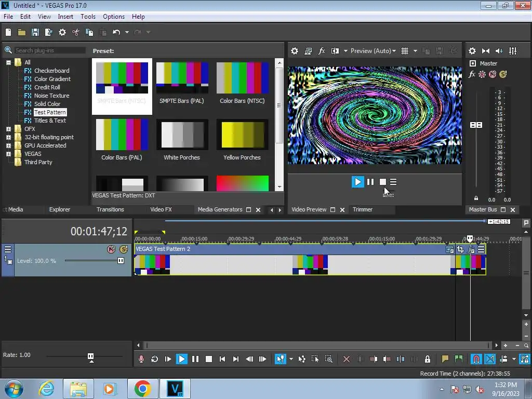Adjust Master volume fader

[476, 125]
